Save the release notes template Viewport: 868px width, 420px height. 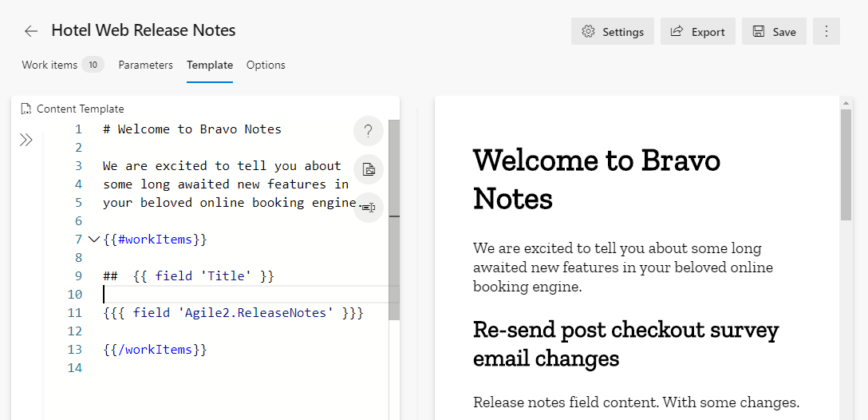pyautogui.click(x=773, y=32)
